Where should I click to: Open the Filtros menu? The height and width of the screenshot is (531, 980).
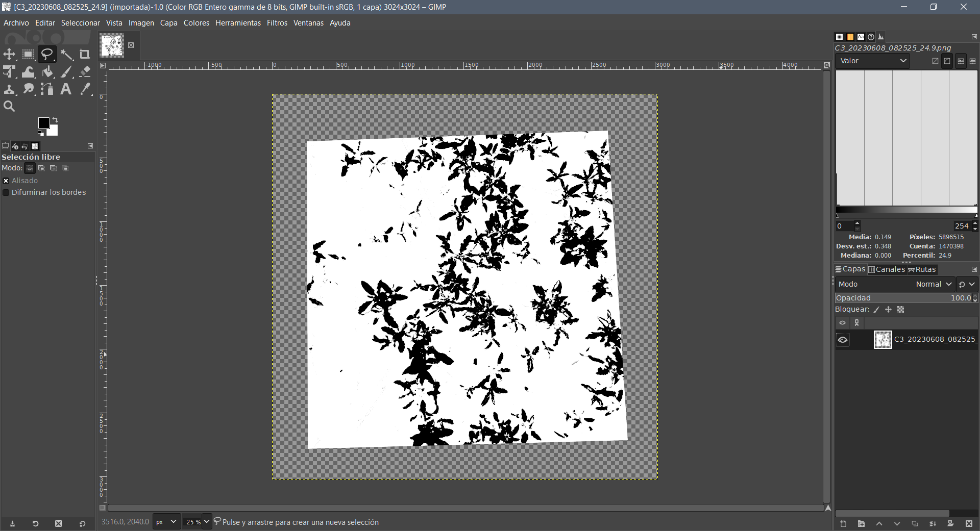pyautogui.click(x=277, y=23)
